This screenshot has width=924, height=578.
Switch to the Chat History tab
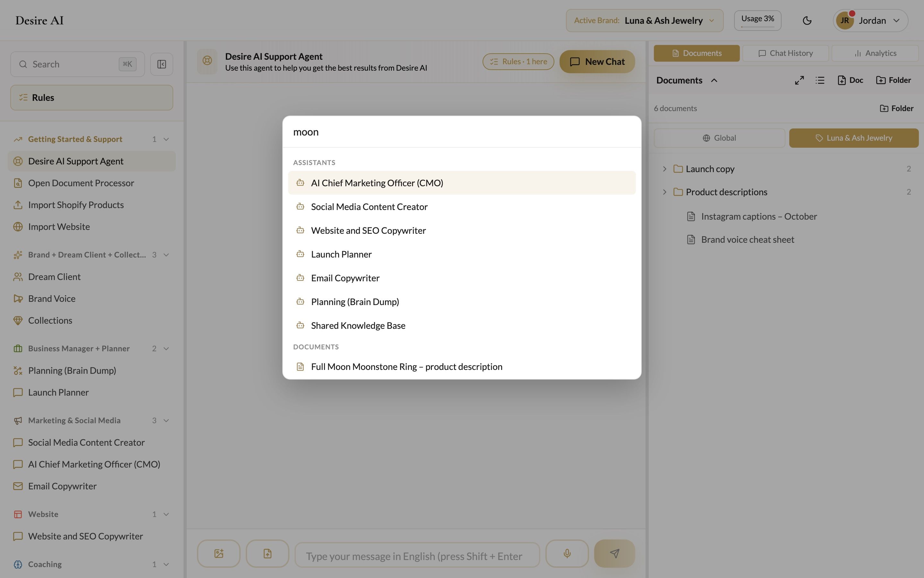click(x=785, y=53)
